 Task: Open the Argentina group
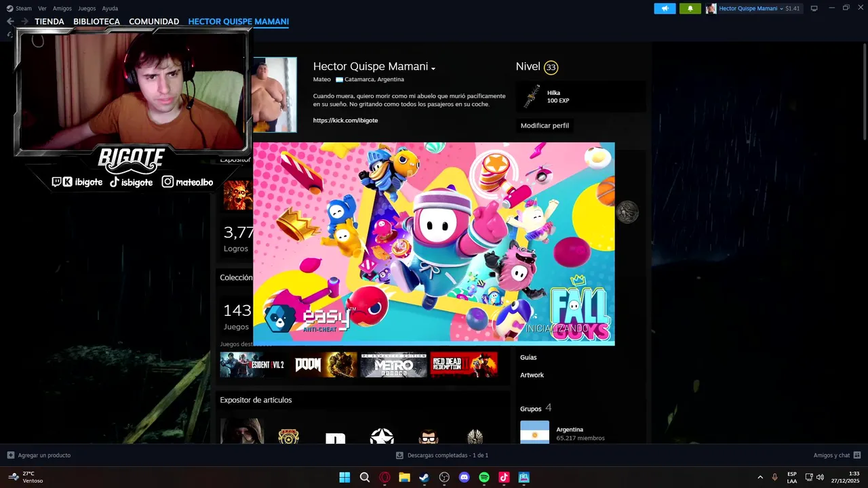(x=570, y=430)
